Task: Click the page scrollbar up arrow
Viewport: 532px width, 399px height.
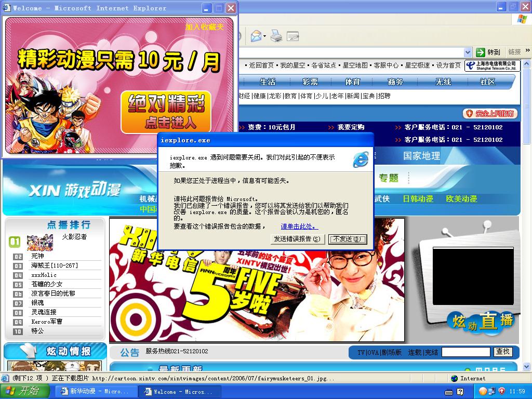Action: coord(526,63)
